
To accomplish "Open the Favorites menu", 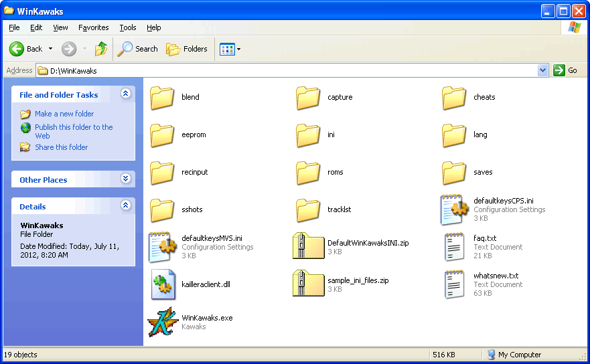I will pos(93,27).
